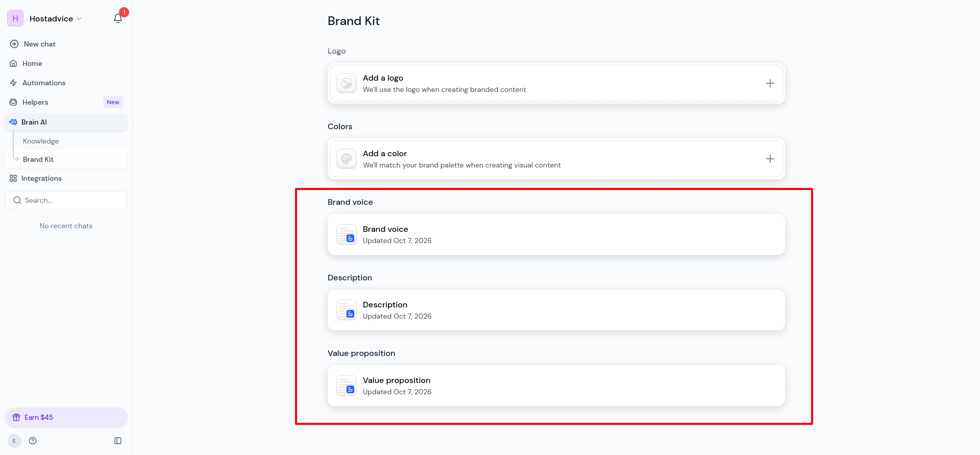Click the "No recent chats" text

66,226
